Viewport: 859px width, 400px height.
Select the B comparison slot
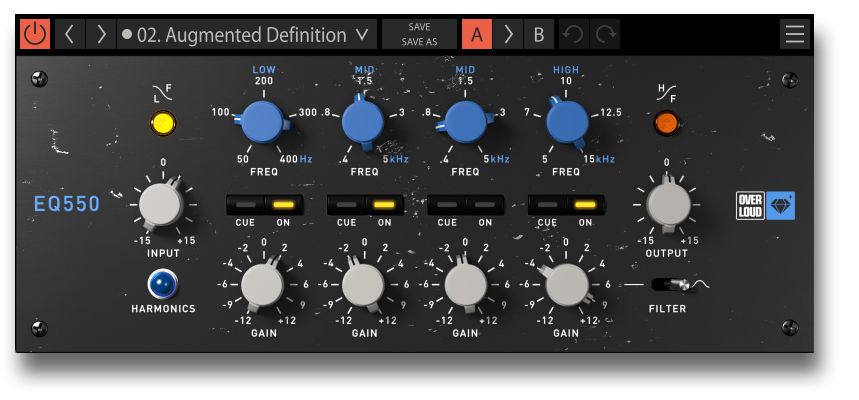(x=539, y=35)
